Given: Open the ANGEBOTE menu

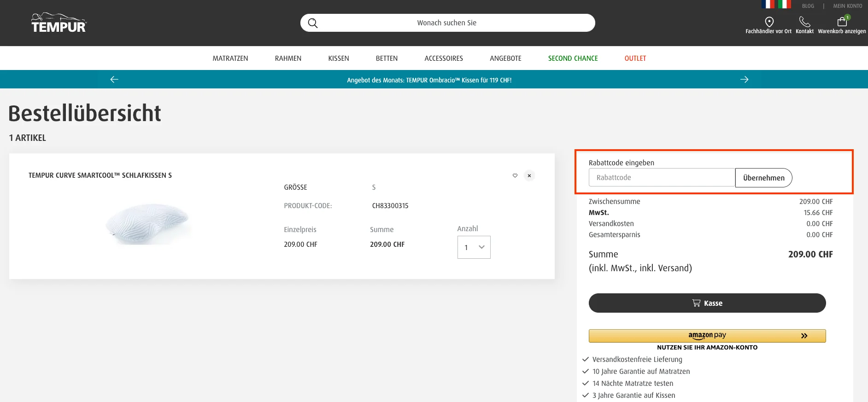Looking at the screenshot, I should click(x=505, y=58).
